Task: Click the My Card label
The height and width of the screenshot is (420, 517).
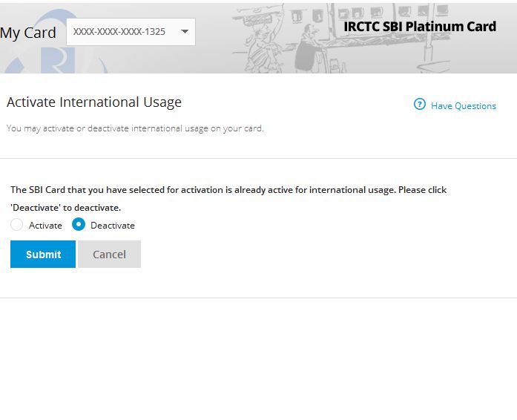Action: pyautogui.click(x=27, y=33)
